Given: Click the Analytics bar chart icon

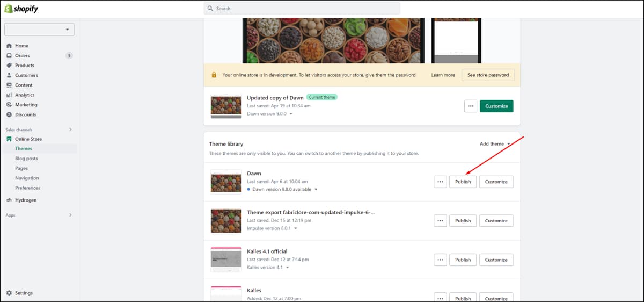Looking at the screenshot, I should 9,95.
